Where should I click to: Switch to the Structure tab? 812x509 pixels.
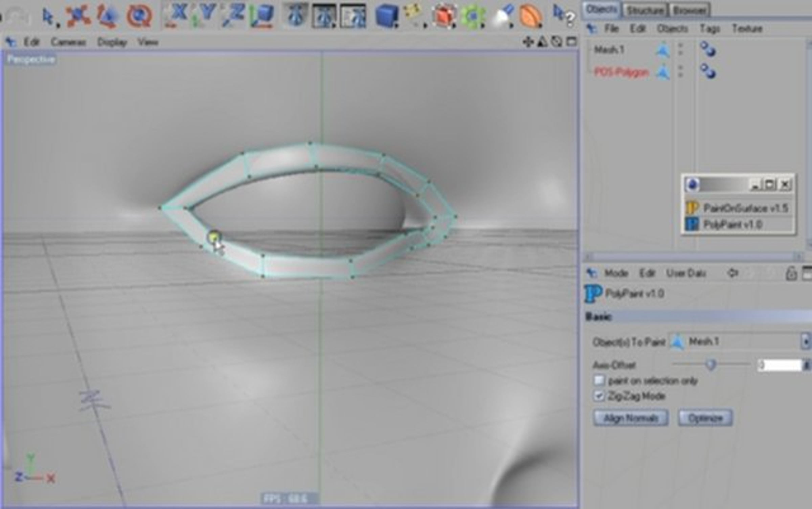[645, 10]
